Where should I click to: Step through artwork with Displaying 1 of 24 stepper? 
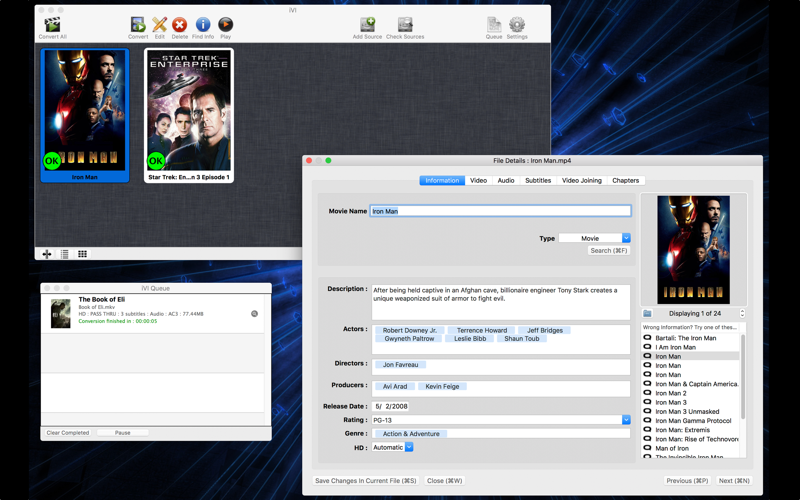click(742, 313)
